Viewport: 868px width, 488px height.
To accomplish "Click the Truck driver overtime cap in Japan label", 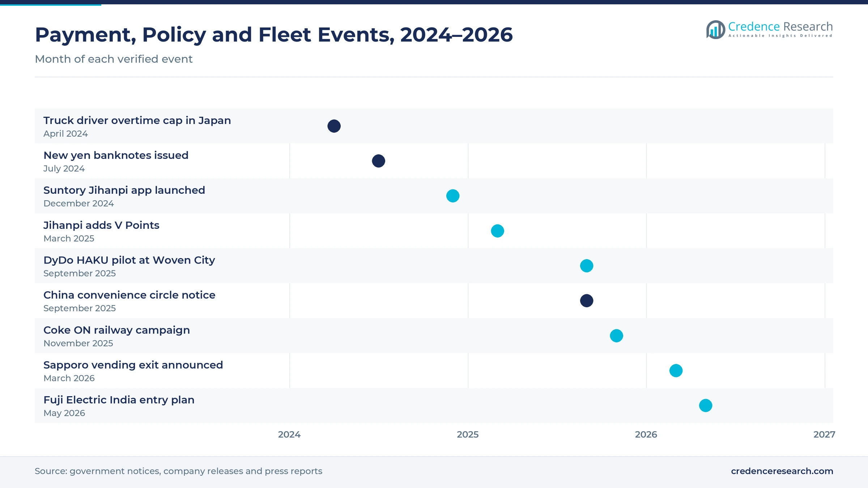I will point(137,120).
